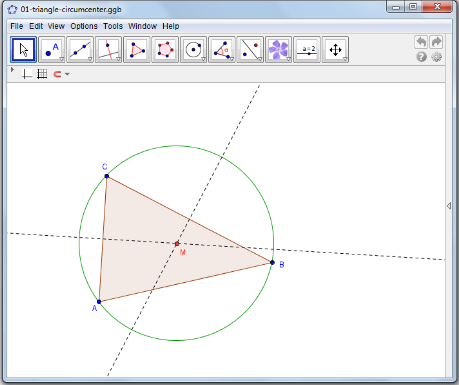Select the Reflect about Line tool
The width and height of the screenshot is (459, 385).
coord(250,50)
